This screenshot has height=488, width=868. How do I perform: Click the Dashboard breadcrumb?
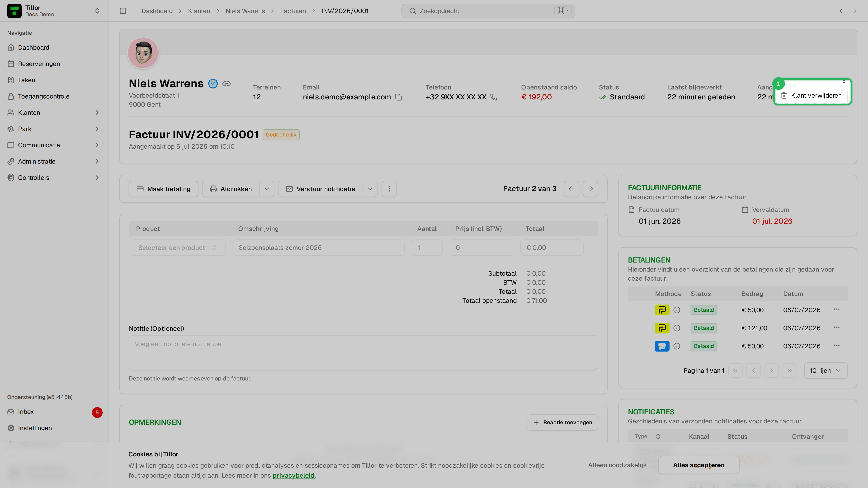tap(157, 11)
